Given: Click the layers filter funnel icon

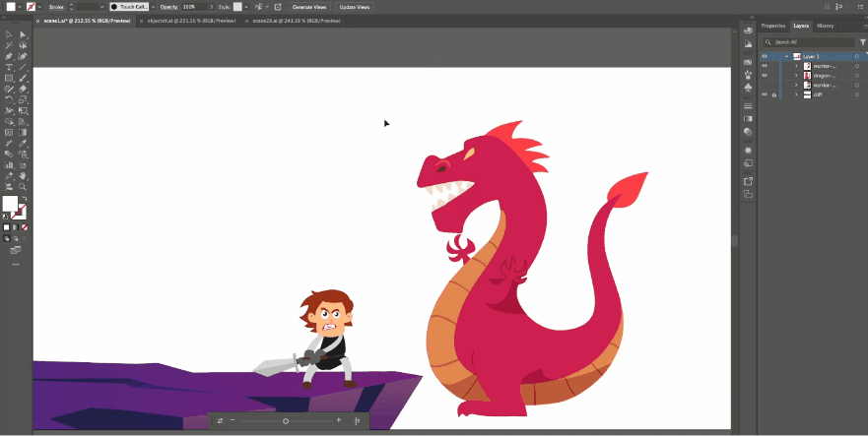Looking at the screenshot, I should [860, 42].
